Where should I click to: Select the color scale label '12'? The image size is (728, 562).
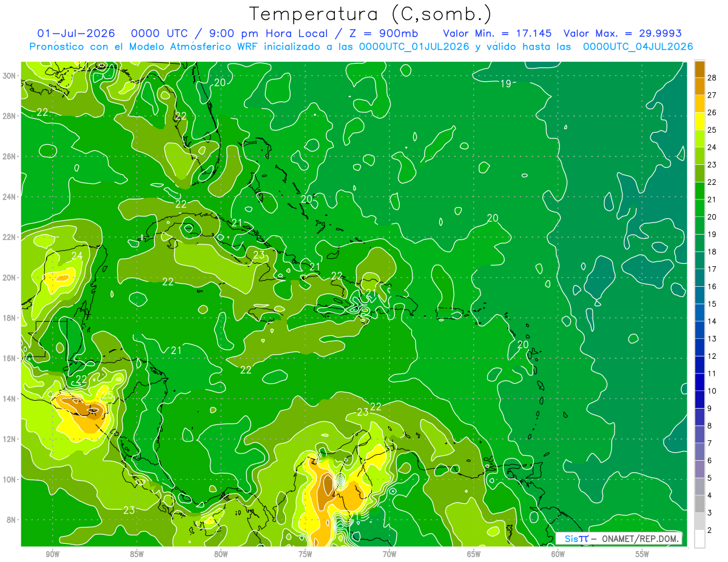point(712,356)
